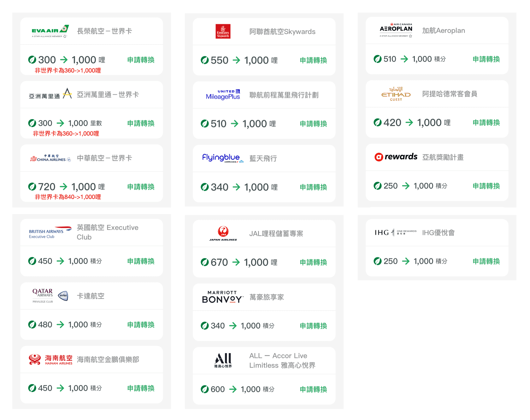530x420 pixels.
Task: Click the Etihad Guest logo
Action: [396, 94]
